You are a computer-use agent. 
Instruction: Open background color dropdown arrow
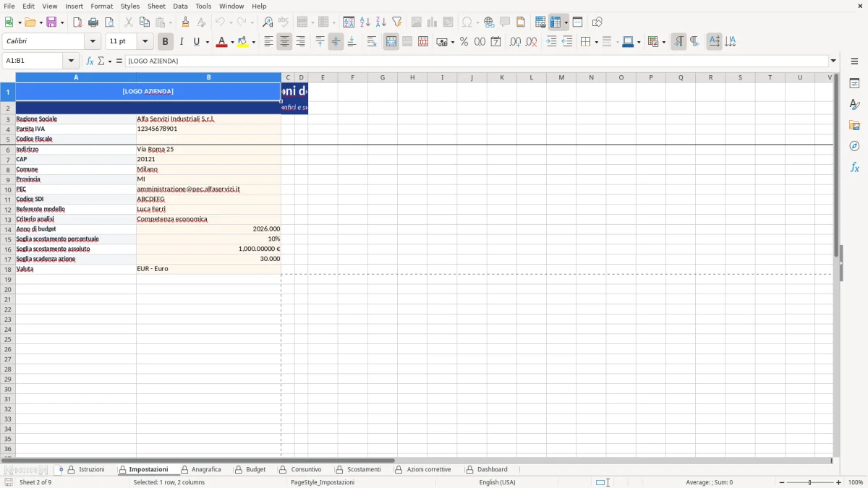click(x=253, y=42)
